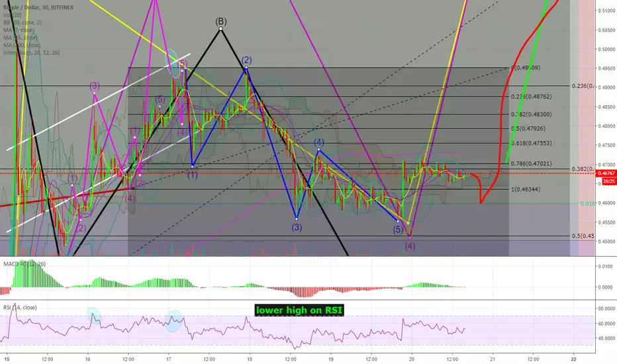Click the RSI scale value 80.0000
The image size is (617, 364).
[x=606, y=308]
